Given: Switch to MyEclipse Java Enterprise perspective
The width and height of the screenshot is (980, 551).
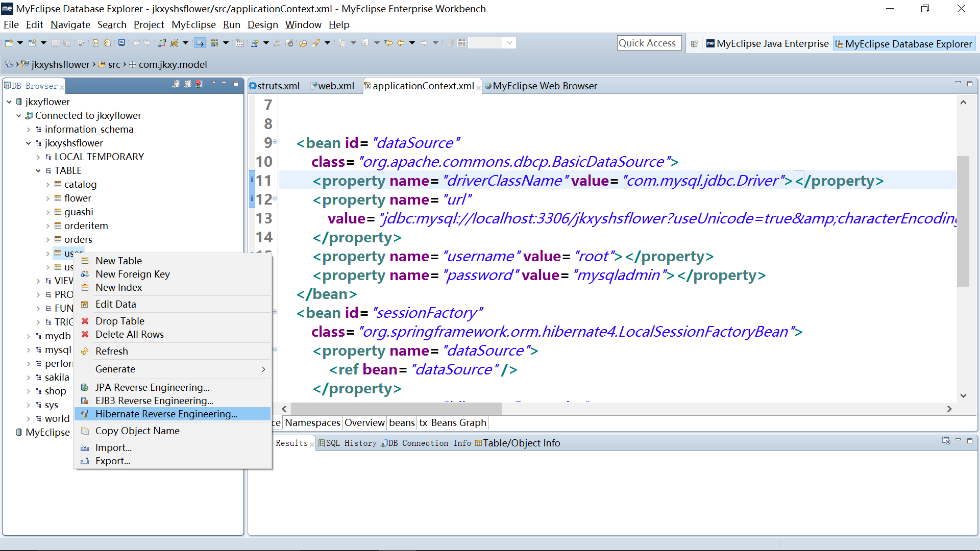Looking at the screenshot, I should coord(768,44).
